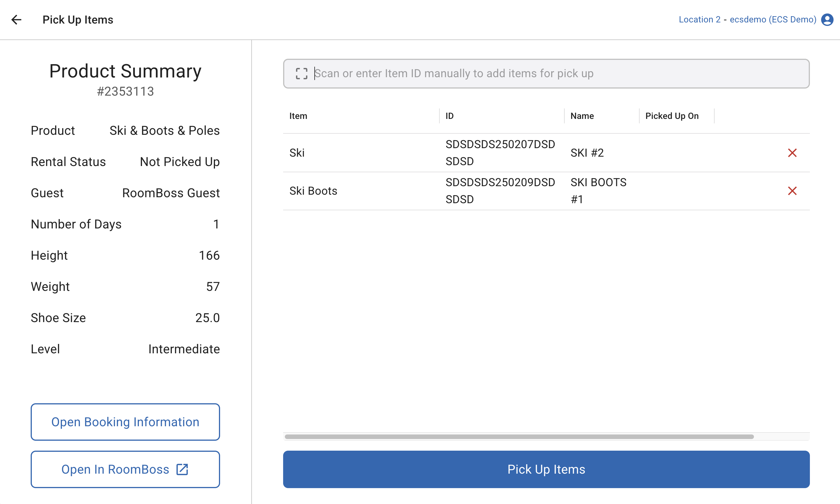Click the Location 2 ecsdemo link
The width and height of the screenshot is (840, 504).
[747, 20]
